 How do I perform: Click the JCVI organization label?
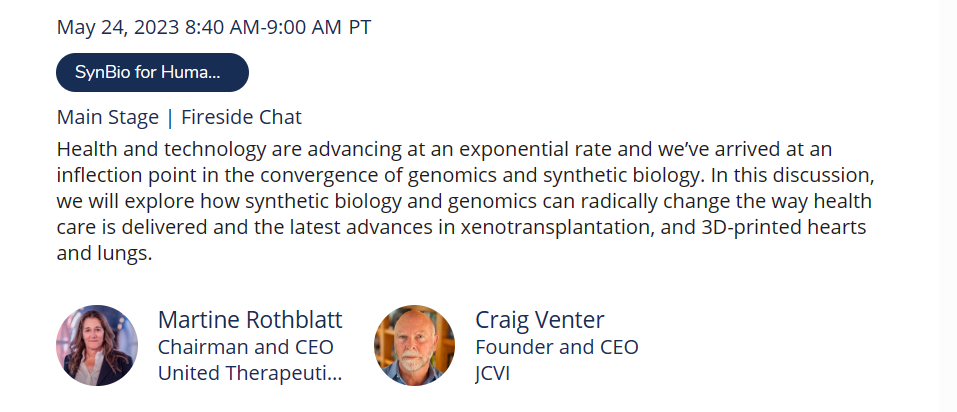click(x=493, y=372)
